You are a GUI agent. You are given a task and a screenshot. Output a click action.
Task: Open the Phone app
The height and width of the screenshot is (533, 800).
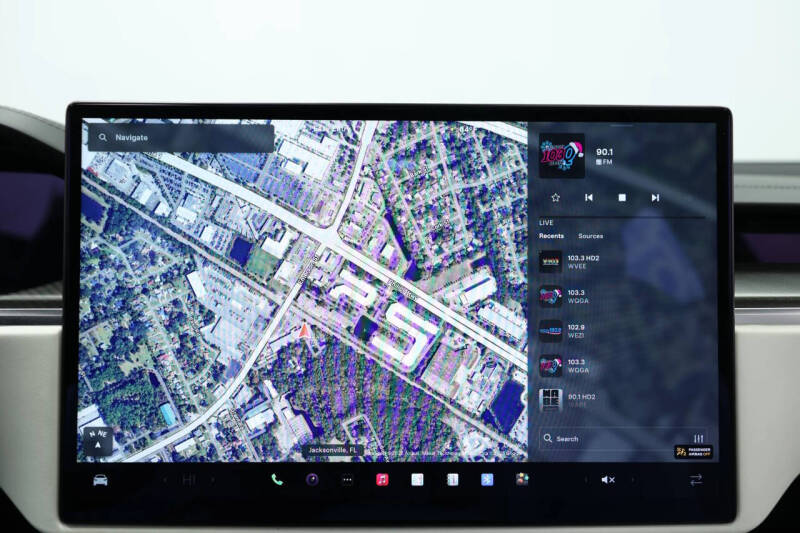coord(277,480)
